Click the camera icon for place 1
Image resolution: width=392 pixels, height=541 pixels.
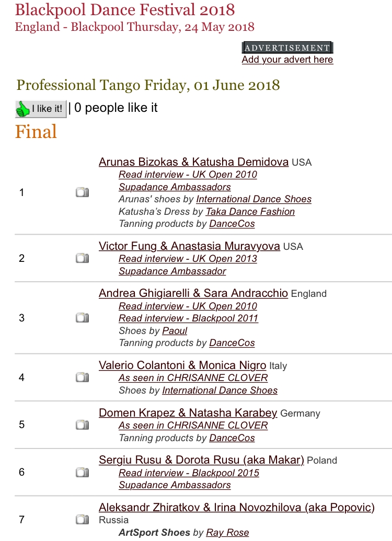coord(82,192)
